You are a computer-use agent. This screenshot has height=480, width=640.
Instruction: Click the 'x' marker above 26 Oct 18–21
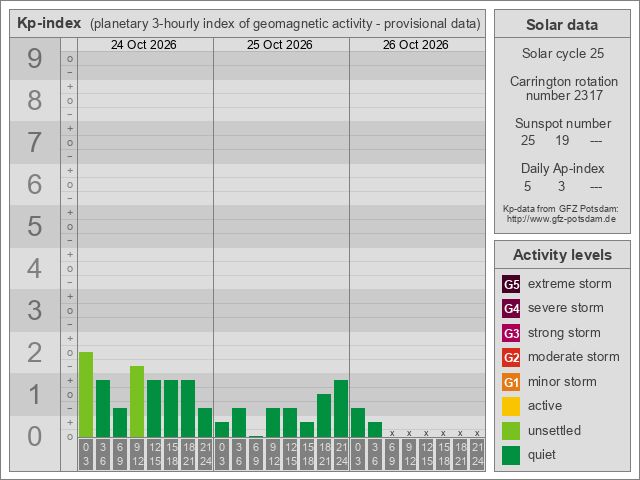pyautogui.click(x=460, y=433)
